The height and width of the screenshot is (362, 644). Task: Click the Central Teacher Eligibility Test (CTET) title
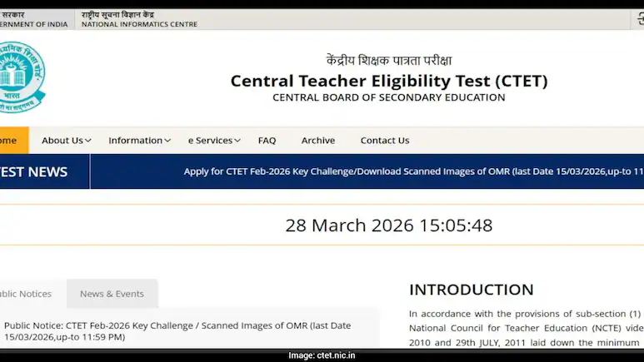click(389, 81)
